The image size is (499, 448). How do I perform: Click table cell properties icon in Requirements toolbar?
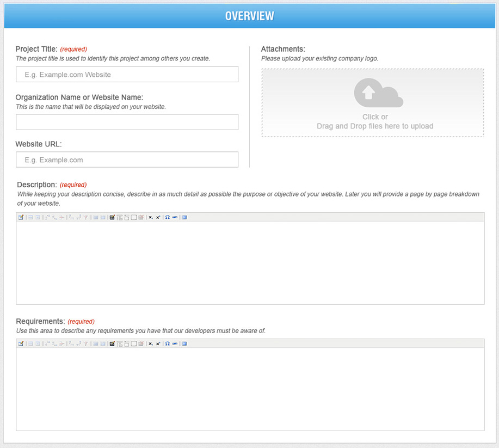tap(38, 343)
